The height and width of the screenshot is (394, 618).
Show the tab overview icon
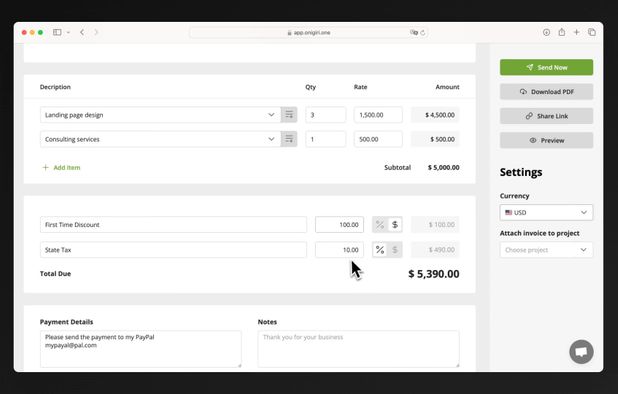click(592, 32)
